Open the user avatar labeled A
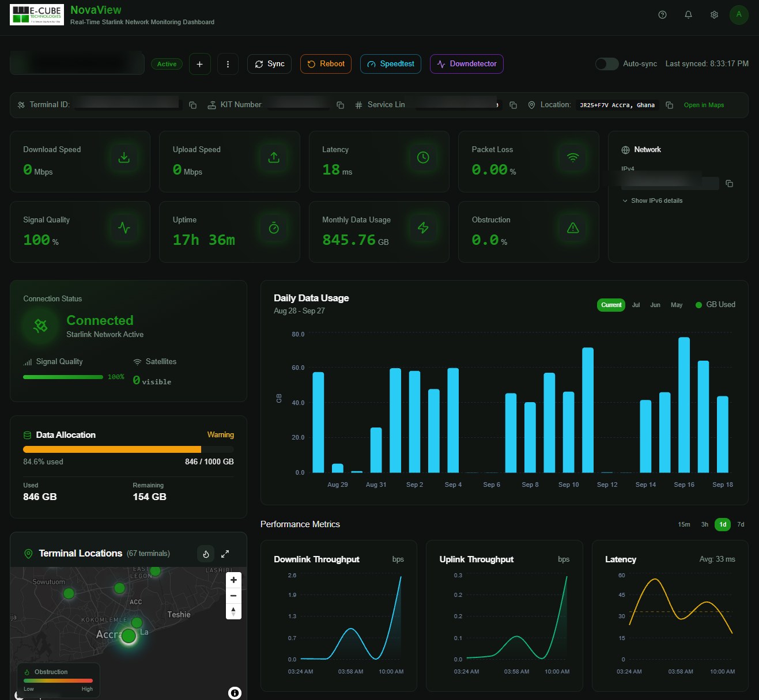 739,15
